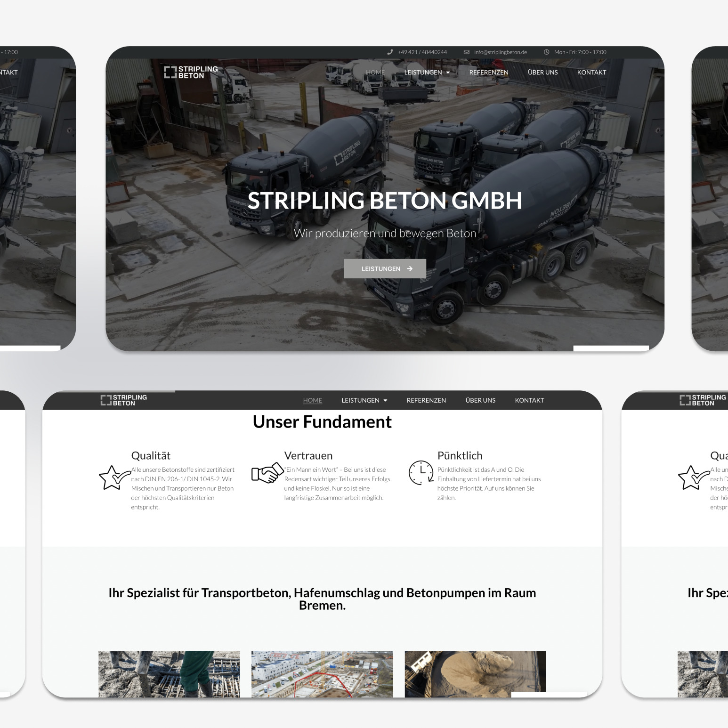Viewport: 728px width, 728px height.
Task: Click the Pünktlich heading
Action: point(460,456)
